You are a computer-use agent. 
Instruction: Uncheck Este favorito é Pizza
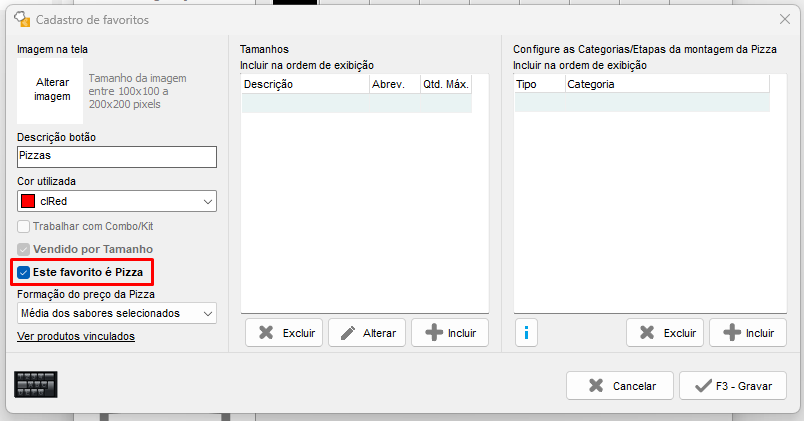click(24, 272)
